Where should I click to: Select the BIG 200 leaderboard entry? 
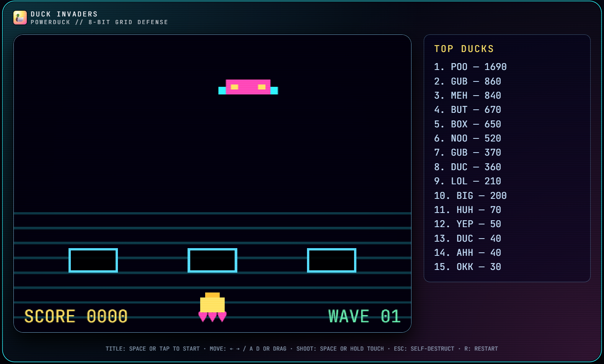point(470,196)
